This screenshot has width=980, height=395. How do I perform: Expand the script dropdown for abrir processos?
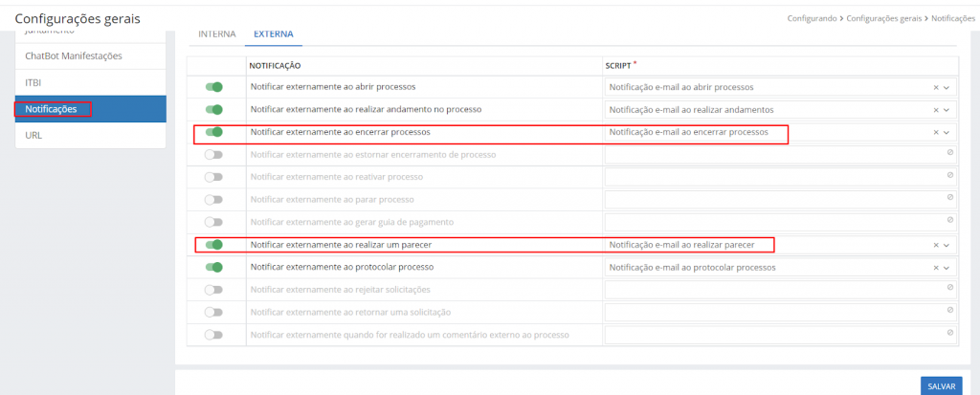[x=947, y=87]
